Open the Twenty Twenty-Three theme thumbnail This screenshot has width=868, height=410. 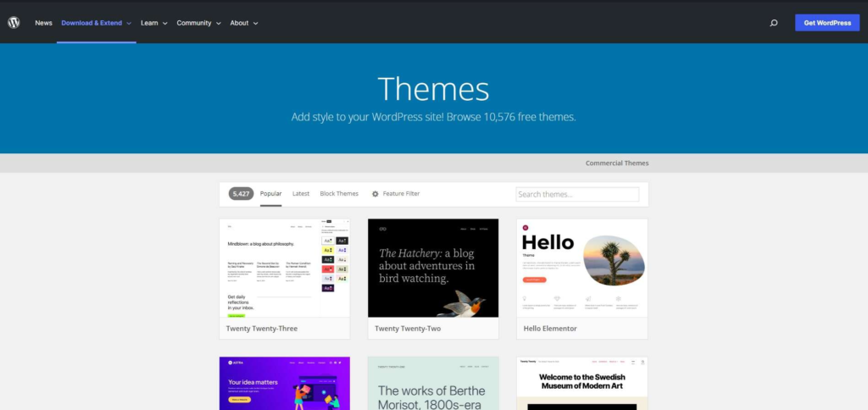click(285, 268)
